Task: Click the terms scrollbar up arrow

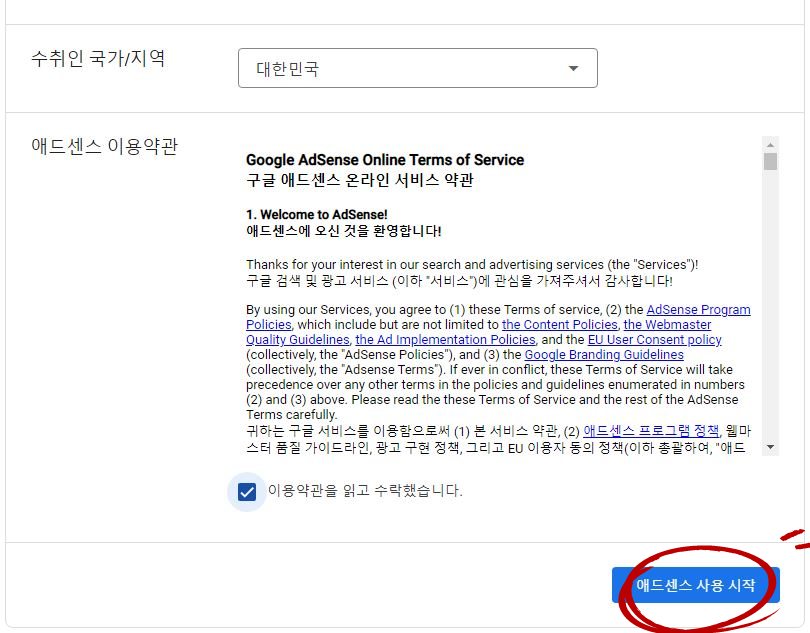Action: click(x=770, y=145)
